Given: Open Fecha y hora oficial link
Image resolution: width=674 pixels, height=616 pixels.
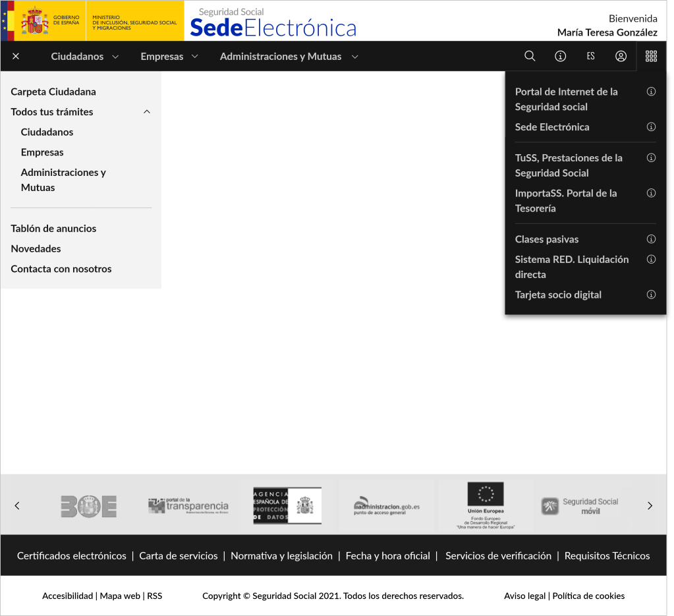Looking at the screenshot, I should pos(387,555).
